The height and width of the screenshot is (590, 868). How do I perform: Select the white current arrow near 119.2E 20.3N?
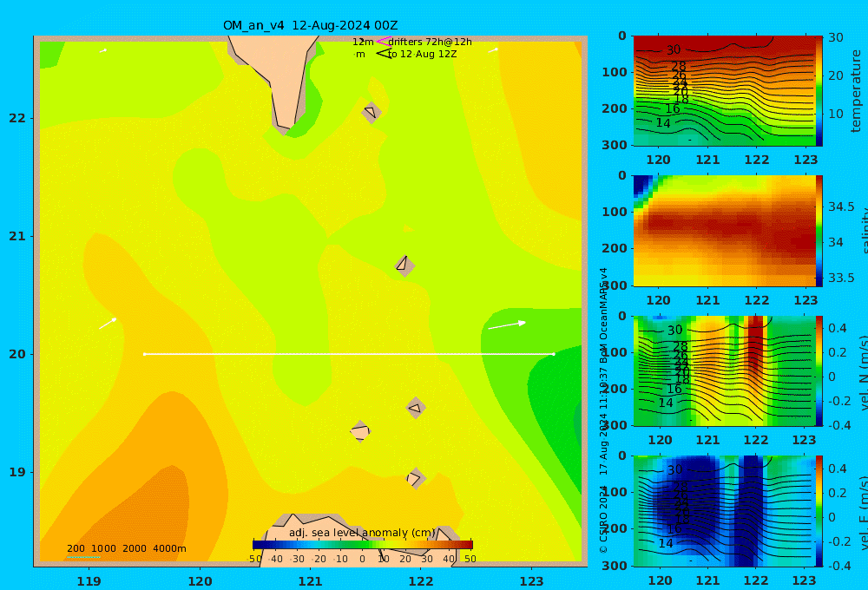pos(108,324)
